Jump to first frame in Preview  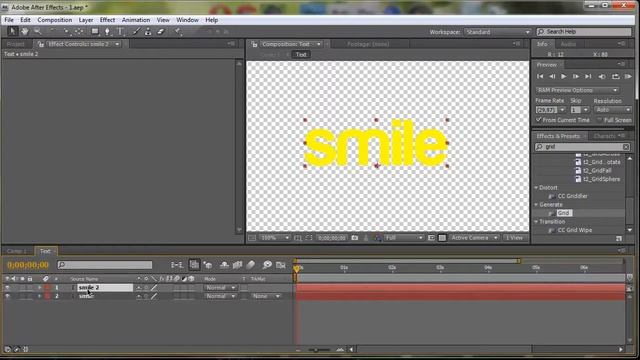pos(540,76)
